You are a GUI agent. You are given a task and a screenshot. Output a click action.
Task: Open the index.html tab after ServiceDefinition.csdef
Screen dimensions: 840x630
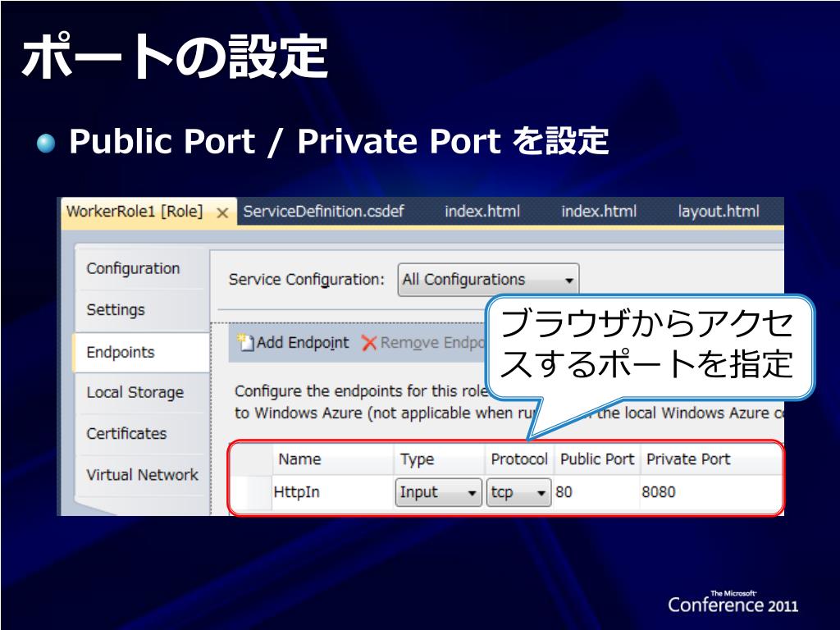pyautogui.click(x=482, y=211)
